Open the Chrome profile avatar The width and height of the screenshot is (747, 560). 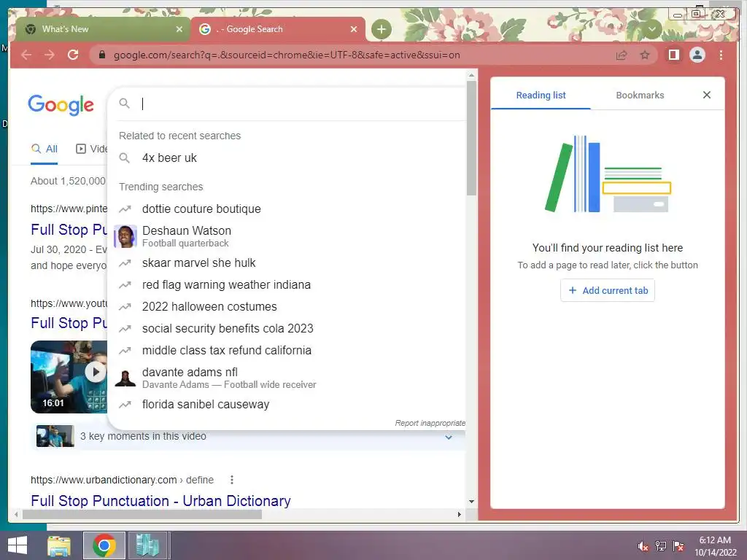click(x=697, y=55)
